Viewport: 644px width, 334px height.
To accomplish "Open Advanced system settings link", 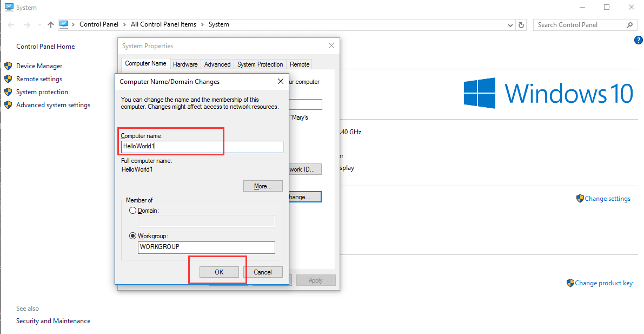I will (x=53, y=105).
